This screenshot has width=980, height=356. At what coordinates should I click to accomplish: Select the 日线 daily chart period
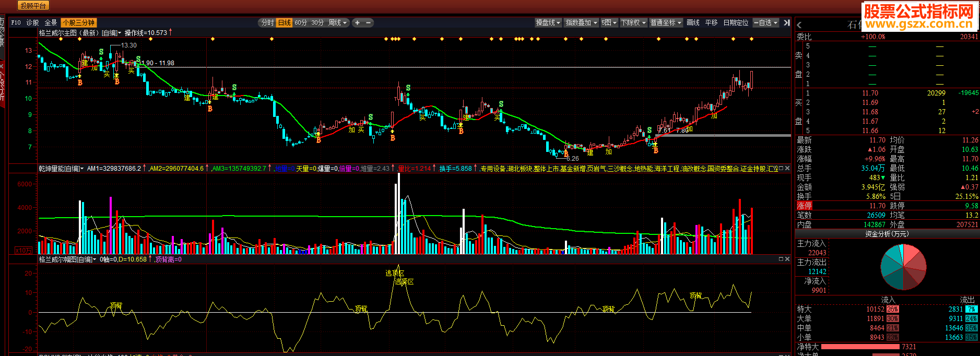coord(285,22)
